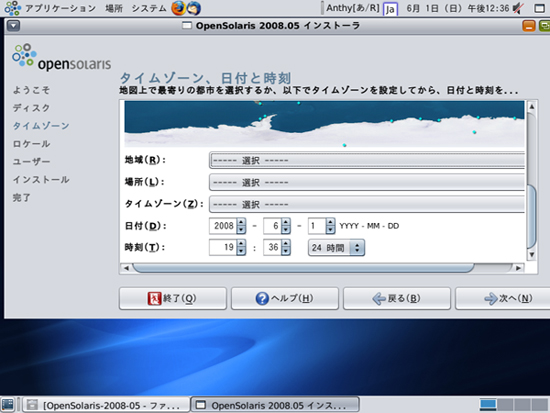Viewport: 550px width, 413px height.
Task: Switch to the fourth workspace in pager
Action: [539, 405]
